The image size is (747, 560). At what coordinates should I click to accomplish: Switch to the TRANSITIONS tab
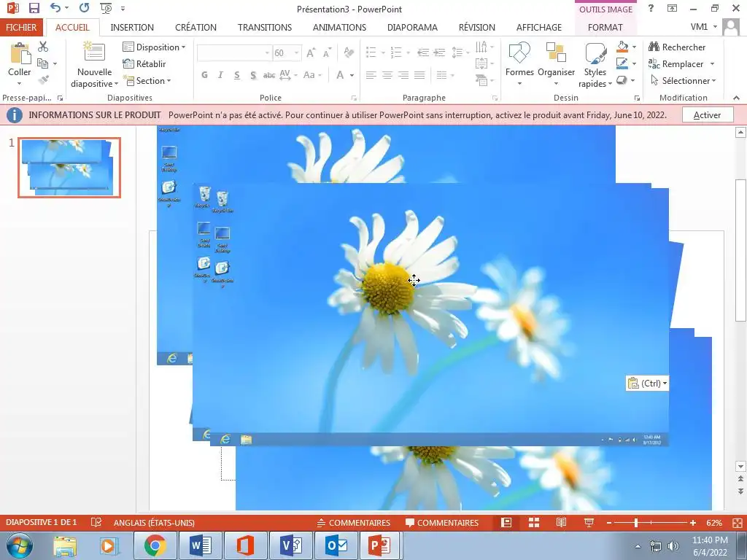[265, 27]
